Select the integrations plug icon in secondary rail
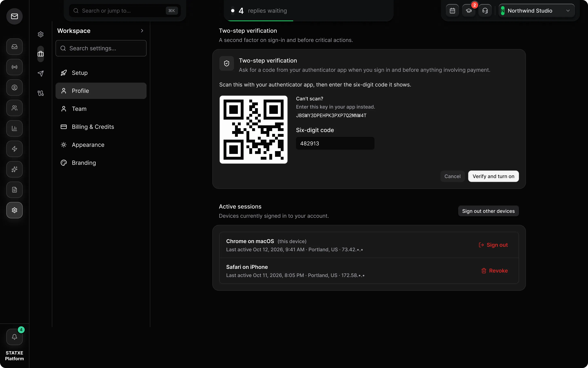588x368 pixels. pyautogui.click(x=41, y=93)
